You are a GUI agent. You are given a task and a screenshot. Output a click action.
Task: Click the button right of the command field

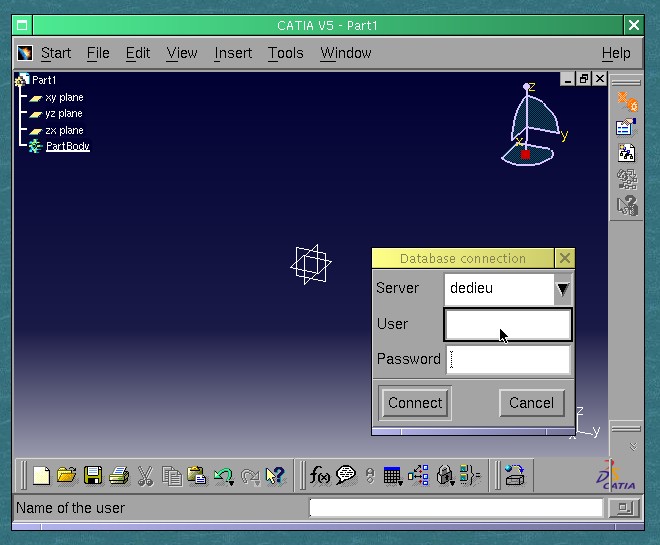pos(625,508)
